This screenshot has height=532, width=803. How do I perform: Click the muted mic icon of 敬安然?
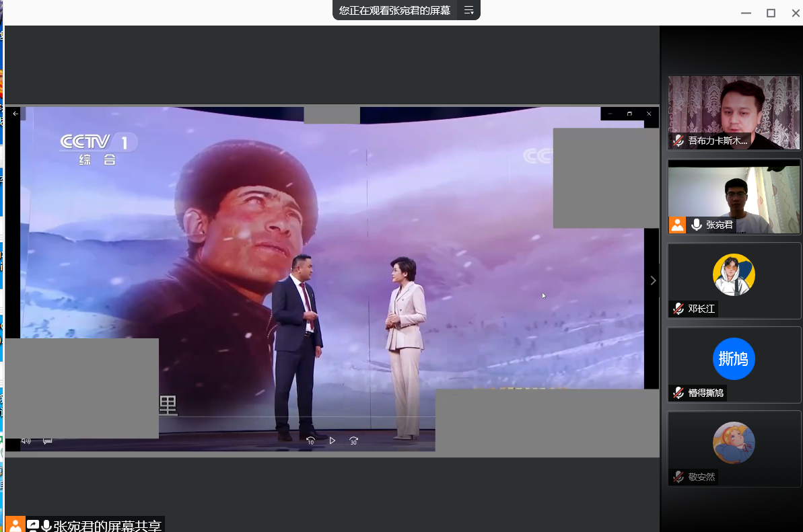click(678, 477)
